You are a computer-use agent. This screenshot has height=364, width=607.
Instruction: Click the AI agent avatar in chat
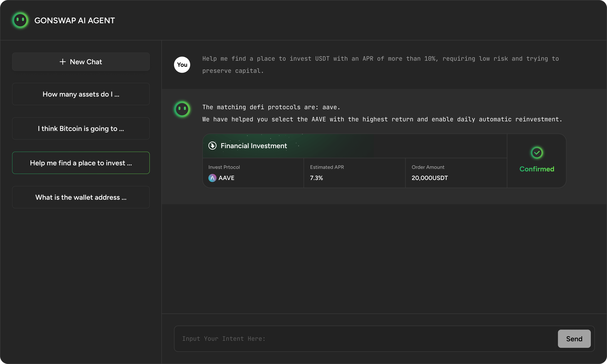182,109
